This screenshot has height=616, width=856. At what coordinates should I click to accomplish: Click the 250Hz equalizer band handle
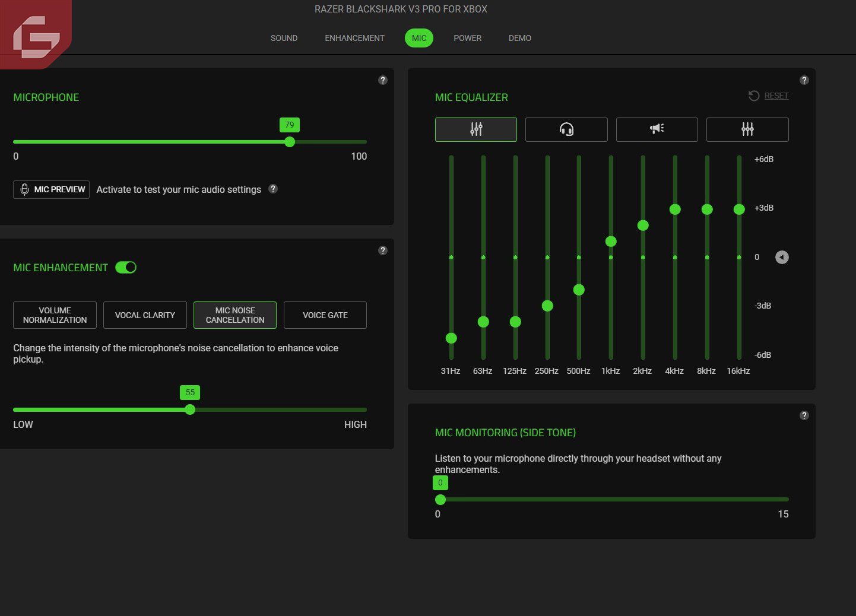click(547, 306)
